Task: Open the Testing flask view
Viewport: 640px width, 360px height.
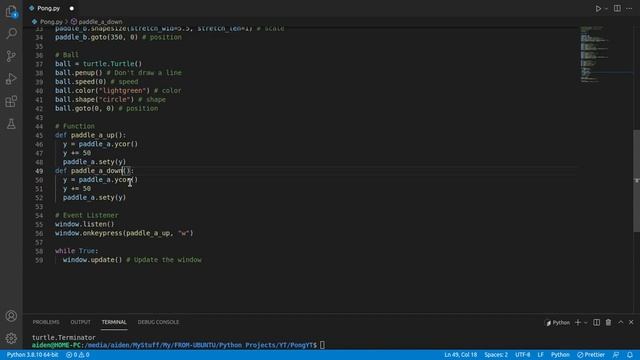Action: tap(11, 124)
